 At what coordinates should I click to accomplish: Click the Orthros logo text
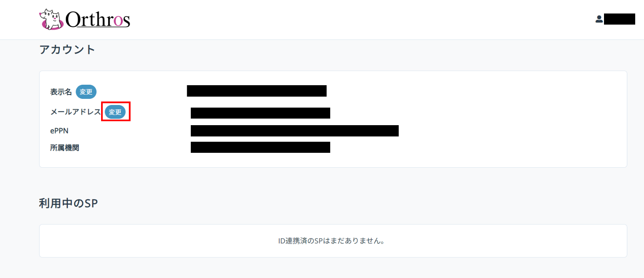point(98,20)
